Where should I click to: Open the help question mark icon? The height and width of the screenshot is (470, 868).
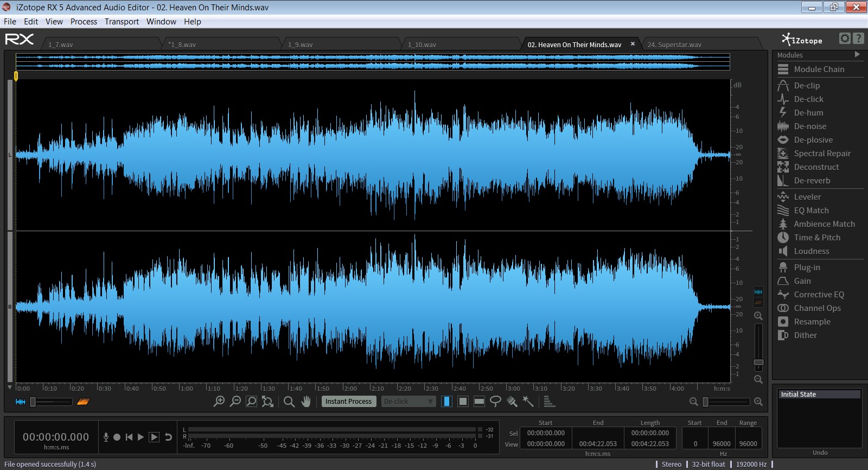coord(858,38)
